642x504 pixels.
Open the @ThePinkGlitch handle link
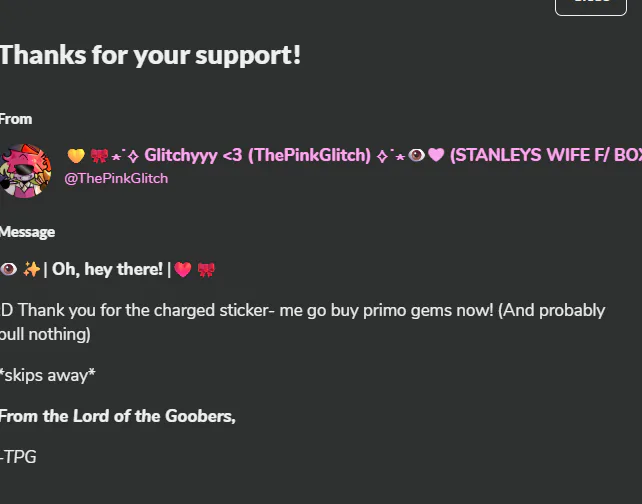(116, 179)
